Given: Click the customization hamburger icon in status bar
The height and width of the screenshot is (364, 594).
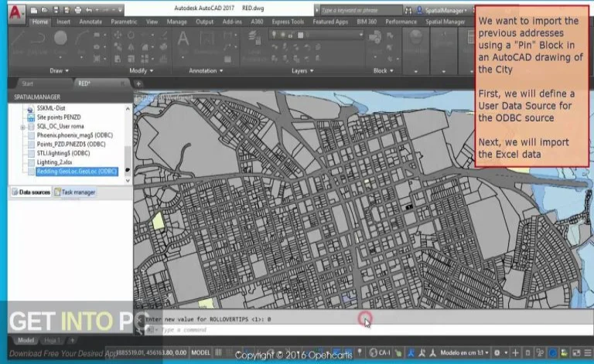Looking at the screenshot, I should click(x=588, y=352).
